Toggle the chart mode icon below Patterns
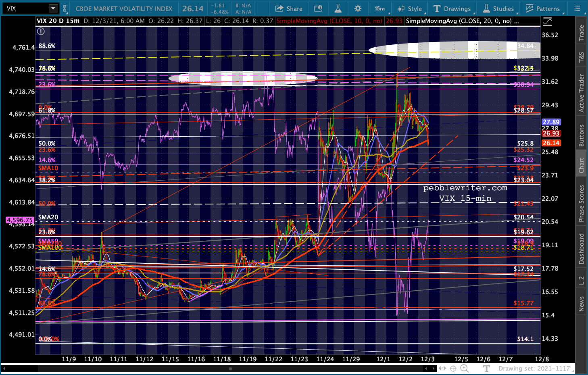Image resolution: width=588 pixels, height=375 pixels. tap(547, 22)
